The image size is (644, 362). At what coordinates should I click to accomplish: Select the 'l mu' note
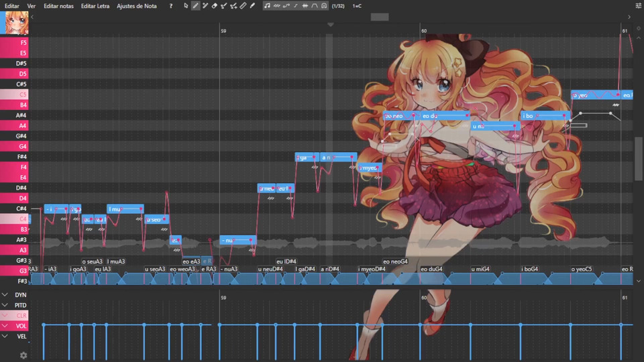click(x=125, y=209)
